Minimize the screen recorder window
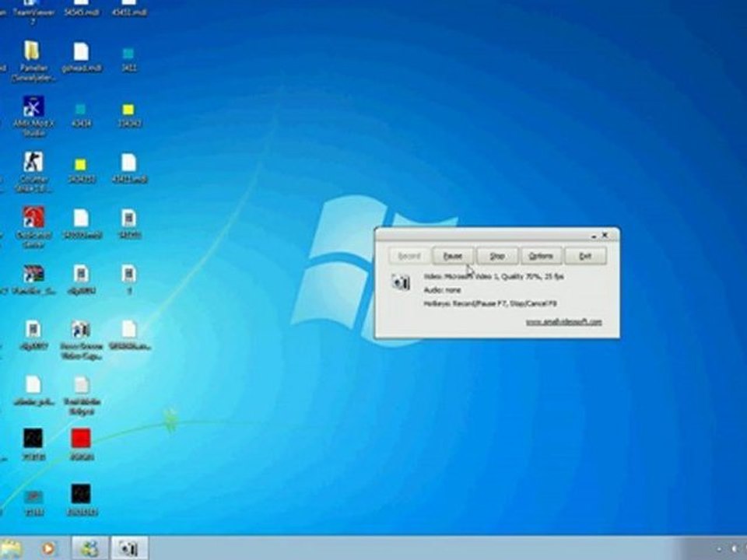 (594, 235)
